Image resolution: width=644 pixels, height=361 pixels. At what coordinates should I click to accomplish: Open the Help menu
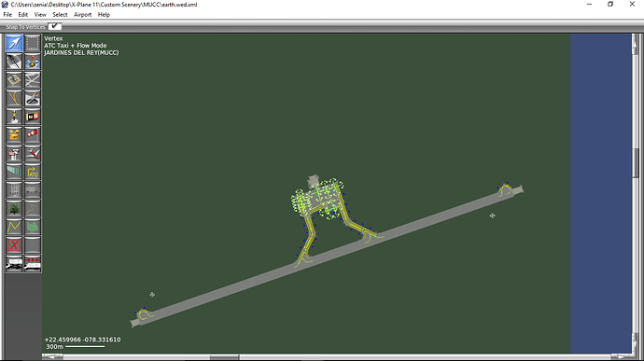pos(104,14)
